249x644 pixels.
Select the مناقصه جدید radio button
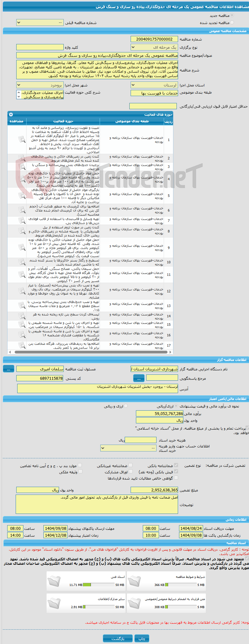point(232,15)
